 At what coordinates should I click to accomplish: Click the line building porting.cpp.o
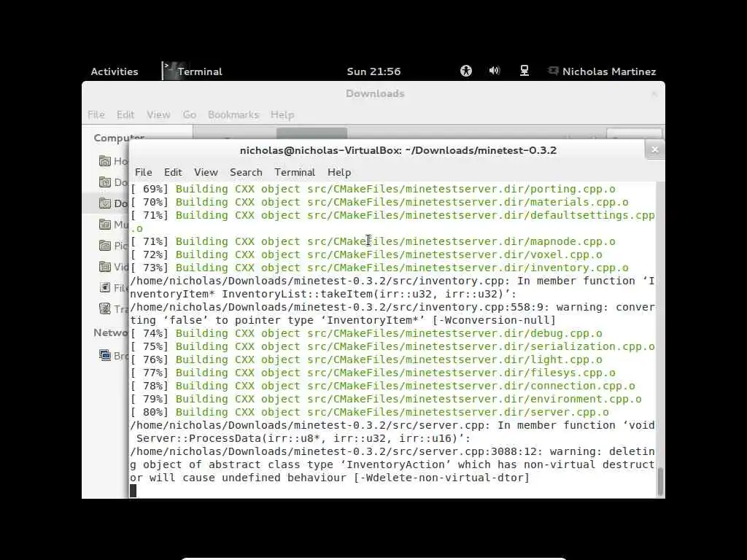pyautogui.click(x=373, y=189)
